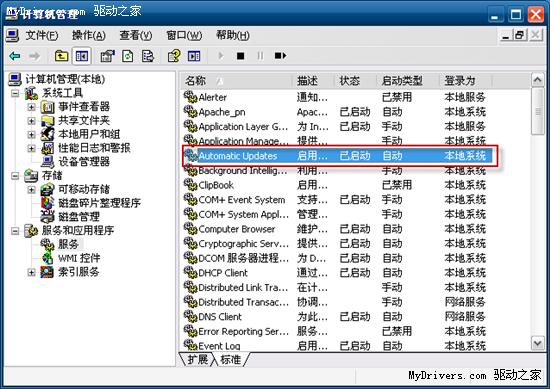Sort by the 状态 column header
Viewport: 550px width, 389px height.
click(x=355, y=81)
